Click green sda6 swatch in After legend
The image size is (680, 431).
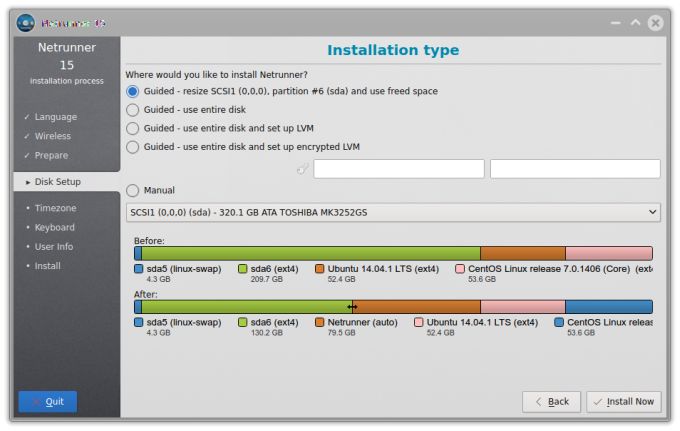[242, 323]
